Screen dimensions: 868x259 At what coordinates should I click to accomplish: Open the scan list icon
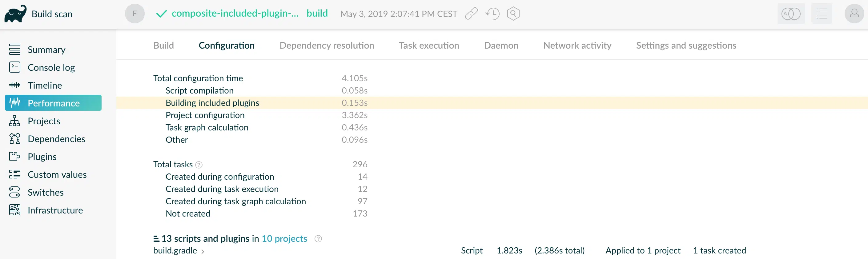(822, 14)
